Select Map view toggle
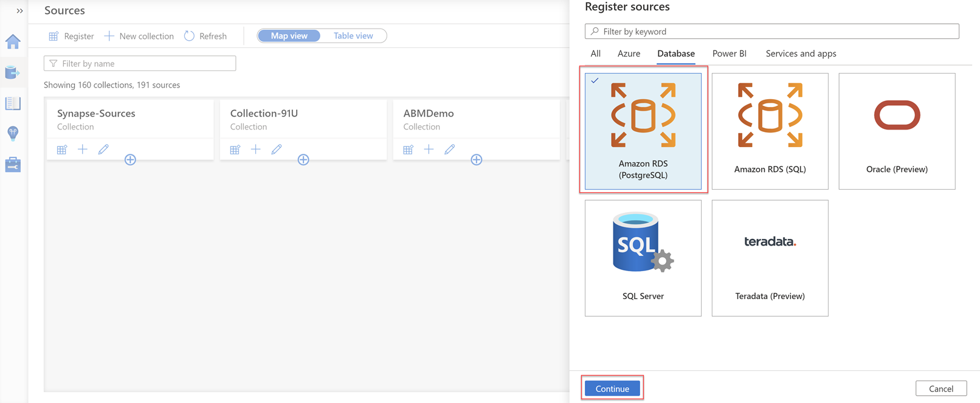This screenshot has width=980, height=403. [x=289, y=36]
